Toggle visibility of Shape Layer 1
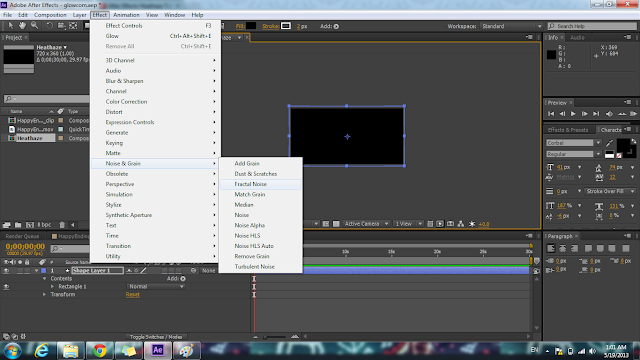This screenshot has width=640, height=360. 6,271
